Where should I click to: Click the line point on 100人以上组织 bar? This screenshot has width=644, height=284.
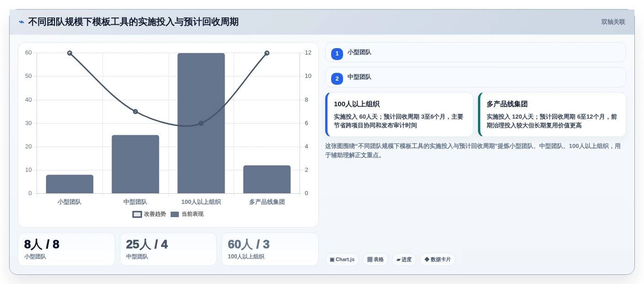pyautogui.click(x=201, y=123)
